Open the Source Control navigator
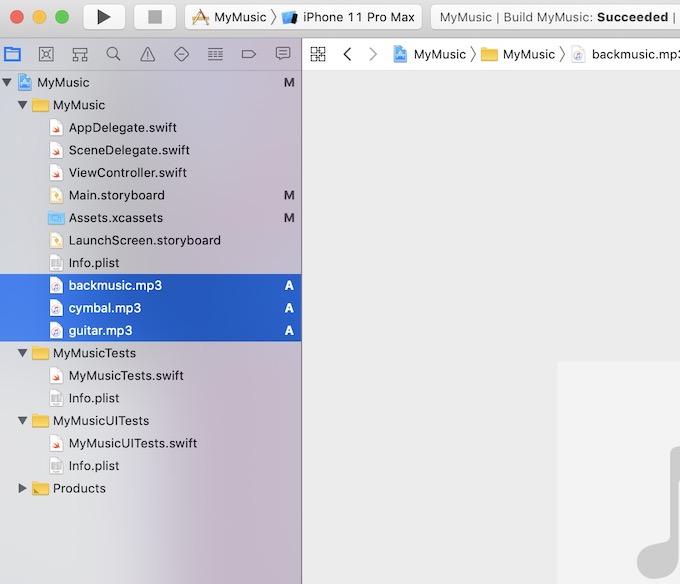 (x=46, y=54)
